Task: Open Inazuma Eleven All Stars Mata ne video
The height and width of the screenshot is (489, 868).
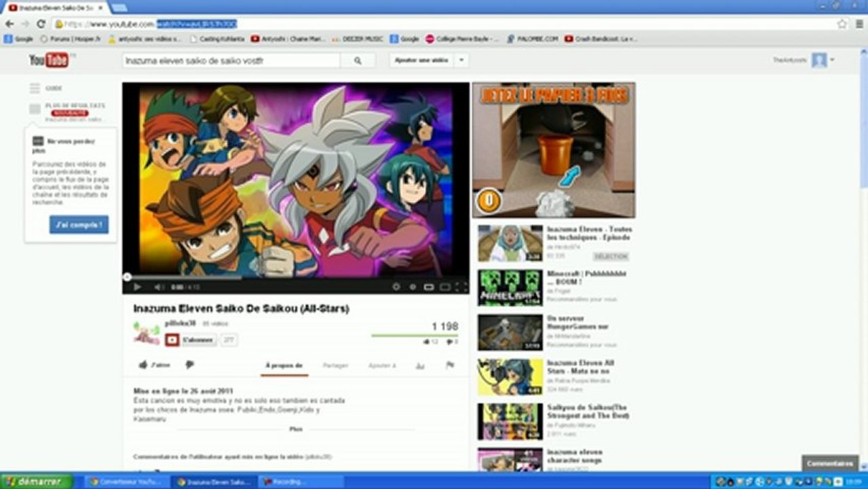Action: (510, 377)
